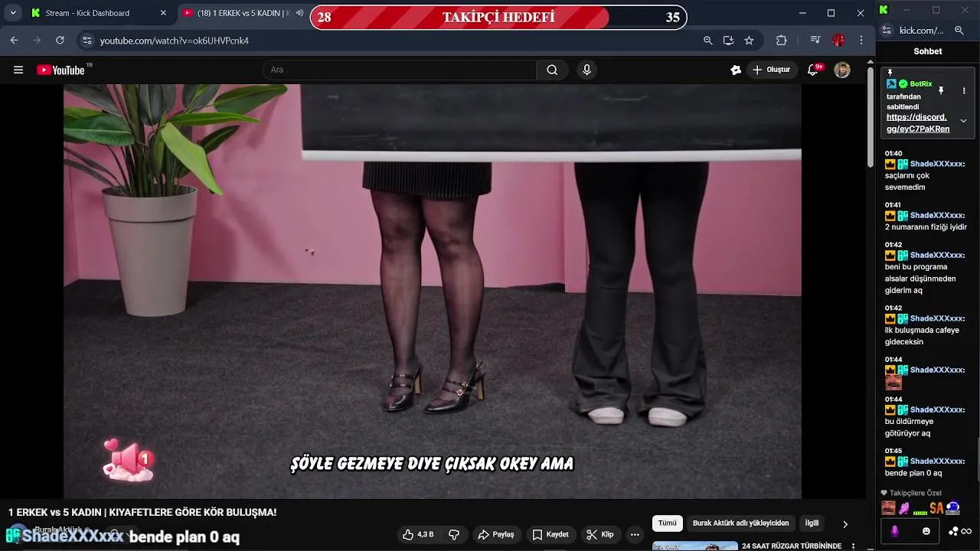Click the zoom icon in Kick popup address bar

tap(959, 31)
